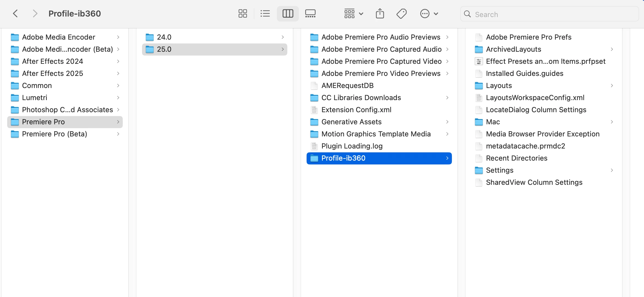The width and height of the screenshot is (644, 297).
Task: Go back with the left arrow
Action: click(16, 13)
